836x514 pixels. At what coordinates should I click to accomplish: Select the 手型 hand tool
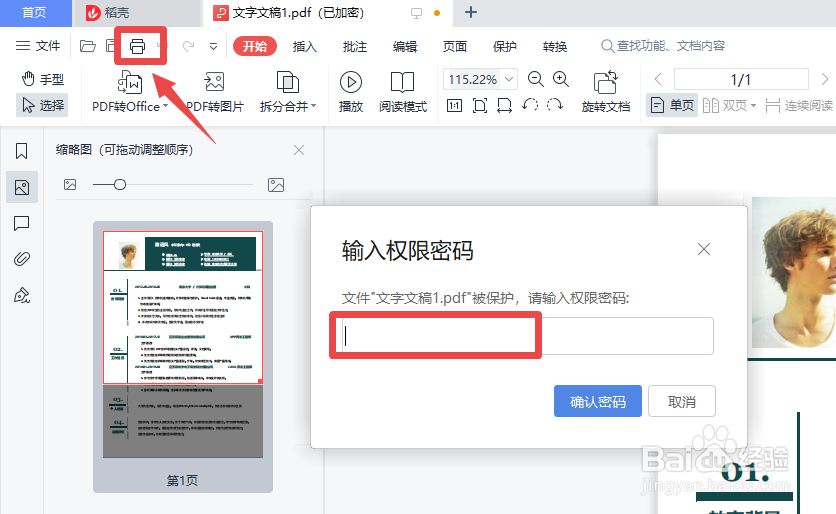tap(43, 79)
